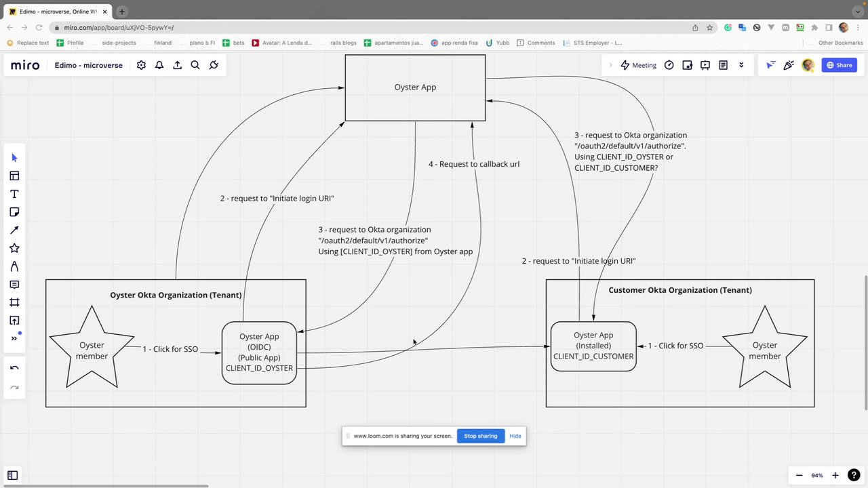
Task: Expand the tab search dropdown
Action: 857,12
